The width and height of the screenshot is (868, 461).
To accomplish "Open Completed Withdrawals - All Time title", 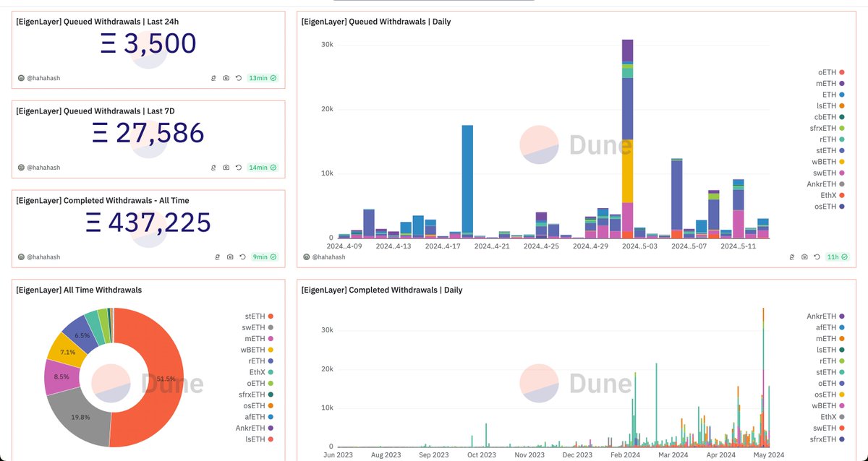I will coord(103,200).
